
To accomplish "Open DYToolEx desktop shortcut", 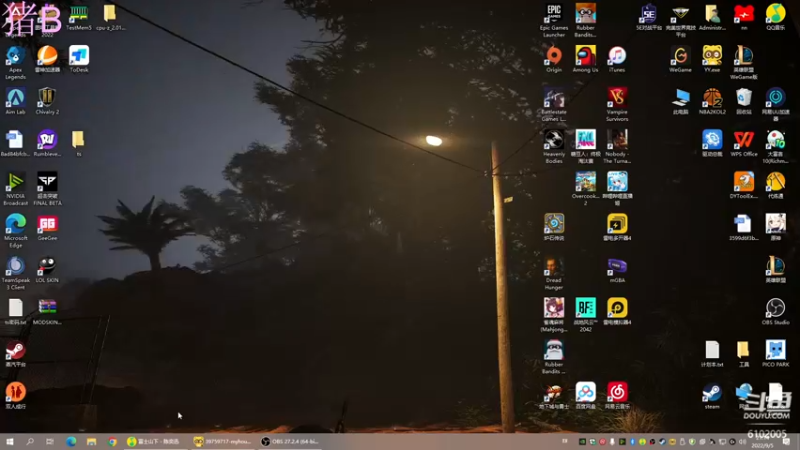I will (743, 185).
